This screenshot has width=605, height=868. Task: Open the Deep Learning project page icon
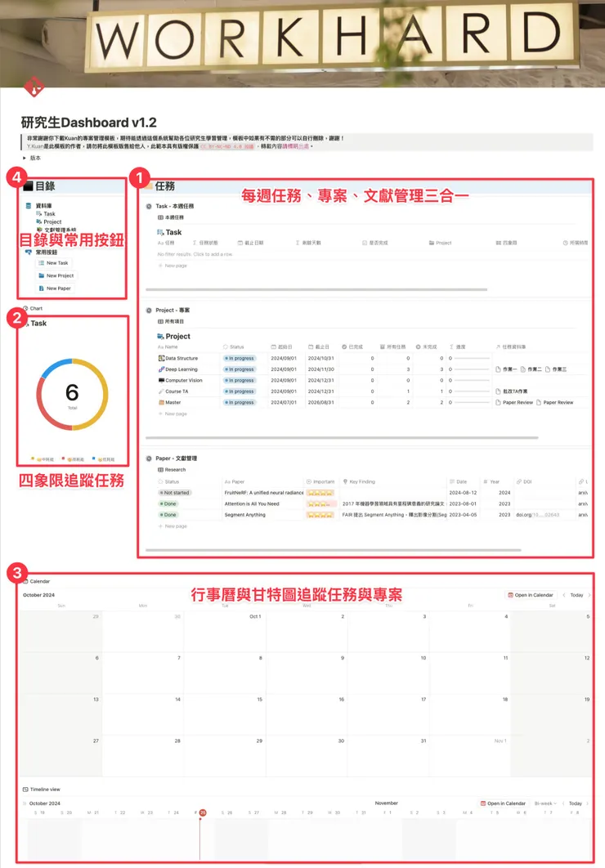(x=161, y=369)
